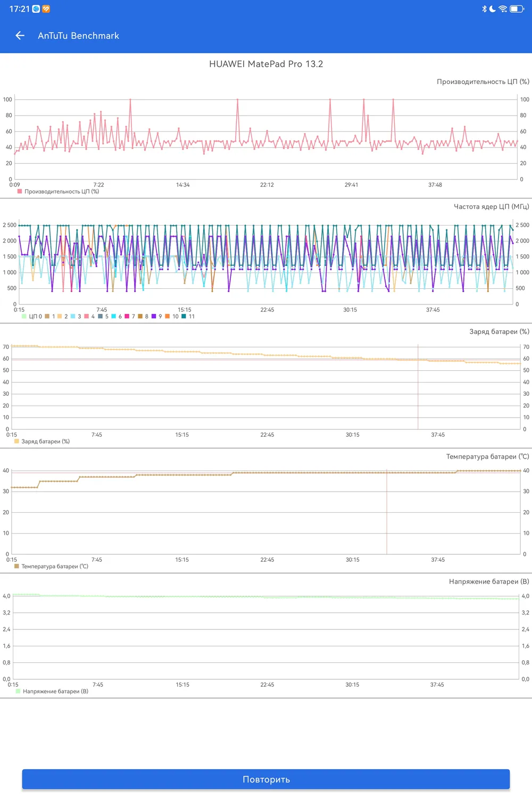
Task: Toggle the CPU core 9 purple legend swatch
Action: pyautogui.click(x=154, y=317)
